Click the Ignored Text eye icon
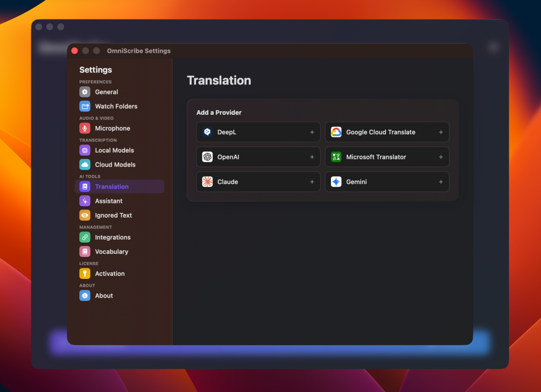This screenshot has width=541, height=392. pyautogui.click(x=85, y=215)
